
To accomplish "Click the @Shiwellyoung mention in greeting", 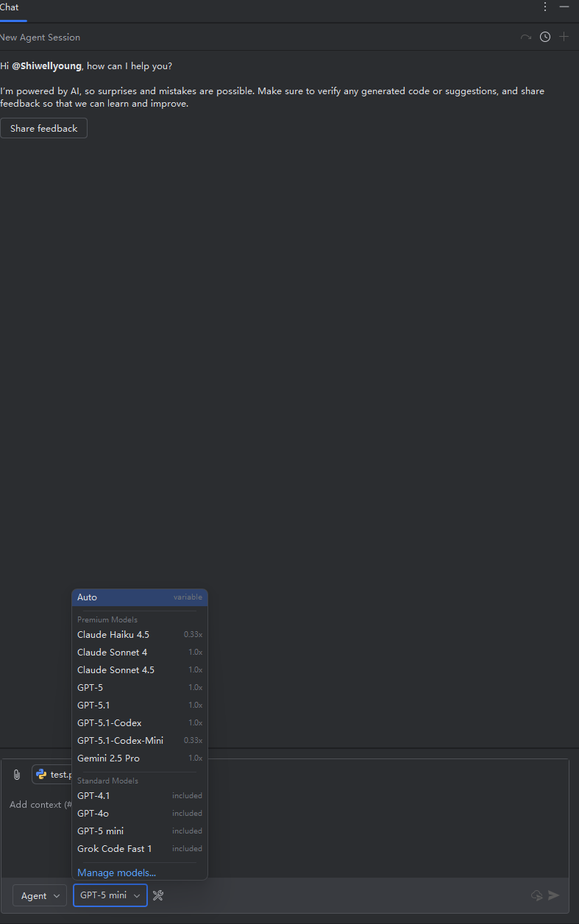I will click(46, 65).
